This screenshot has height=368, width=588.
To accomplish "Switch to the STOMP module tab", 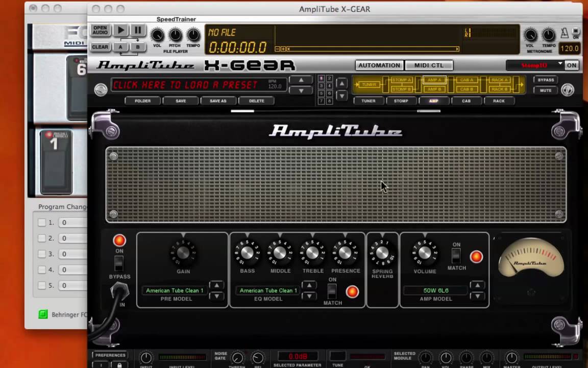I will click(401, 101).
